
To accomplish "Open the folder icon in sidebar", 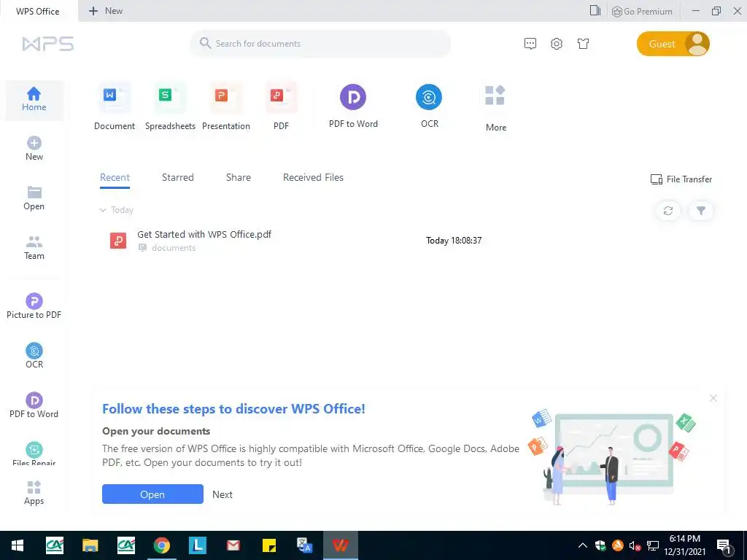I will coord(34,192).
